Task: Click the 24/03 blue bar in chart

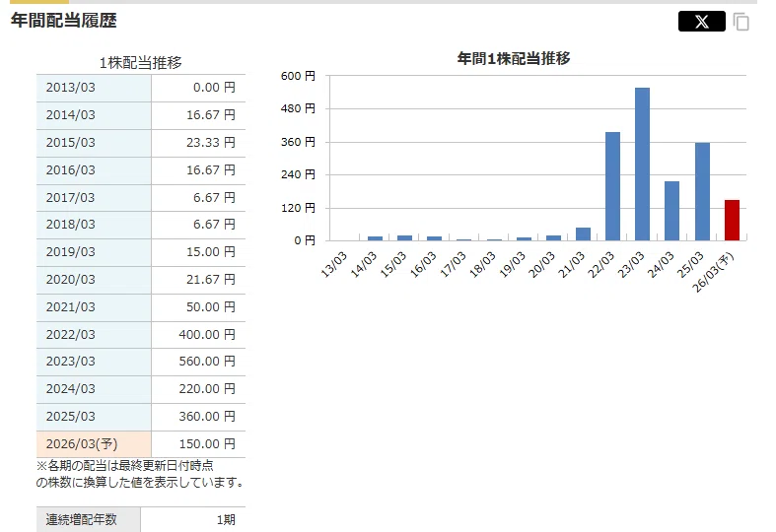Action: click(x=672, y=211)
